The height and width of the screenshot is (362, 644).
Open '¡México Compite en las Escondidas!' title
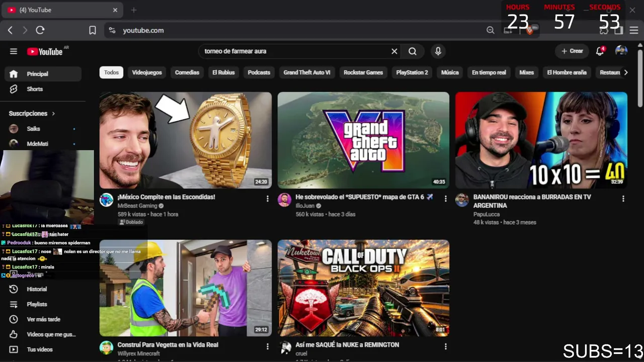(x=166, y=197)
